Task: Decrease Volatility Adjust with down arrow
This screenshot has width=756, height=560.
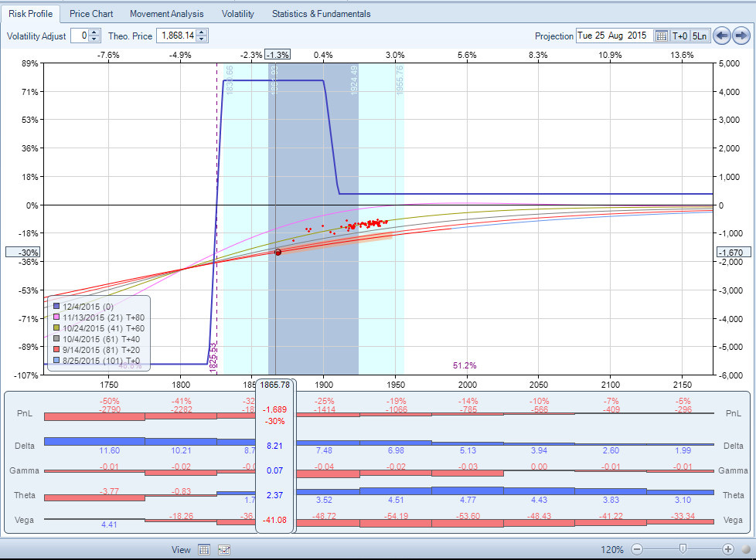Action: [94, 39]
